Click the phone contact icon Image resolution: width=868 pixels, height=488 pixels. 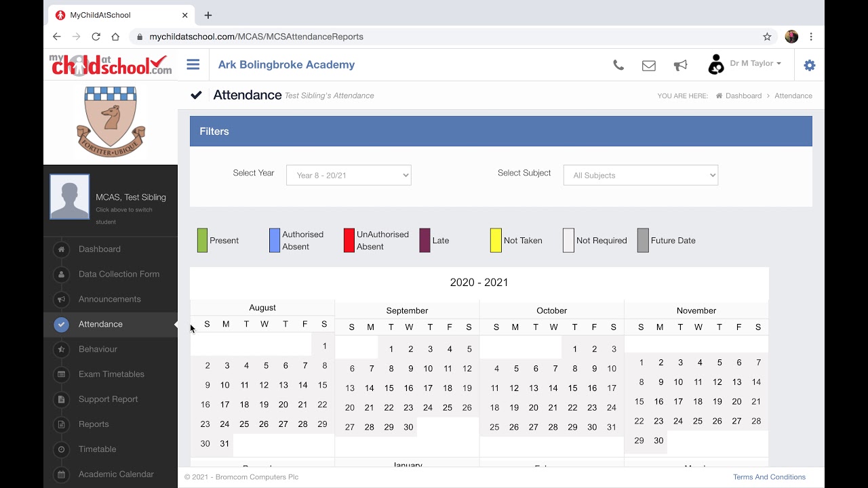pos(618,65)
